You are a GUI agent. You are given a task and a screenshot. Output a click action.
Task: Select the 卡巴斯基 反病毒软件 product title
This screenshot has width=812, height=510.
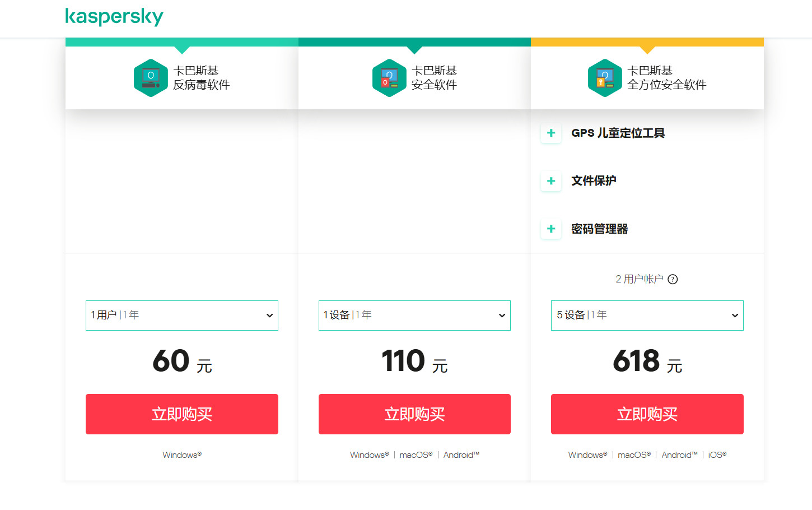(202, 78)
